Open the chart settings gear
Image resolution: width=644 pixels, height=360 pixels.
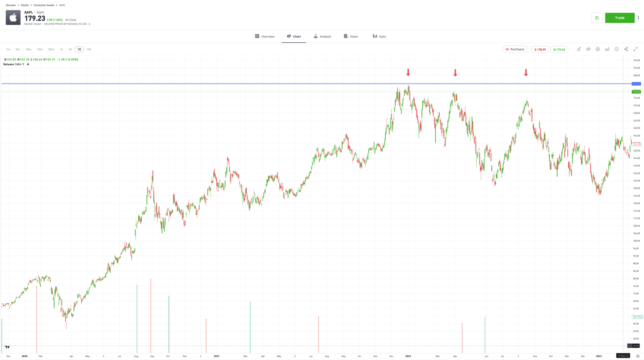pyautogui.click(x=597, y=49)
